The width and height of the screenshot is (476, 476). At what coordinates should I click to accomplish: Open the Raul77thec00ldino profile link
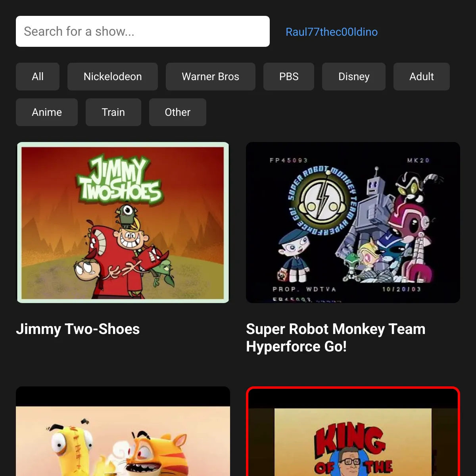331,32
